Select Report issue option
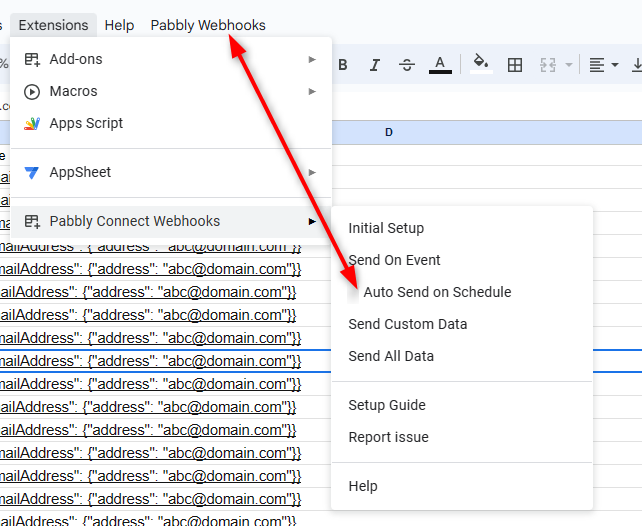This screenshot has height=526, width=642. (462, 437)
